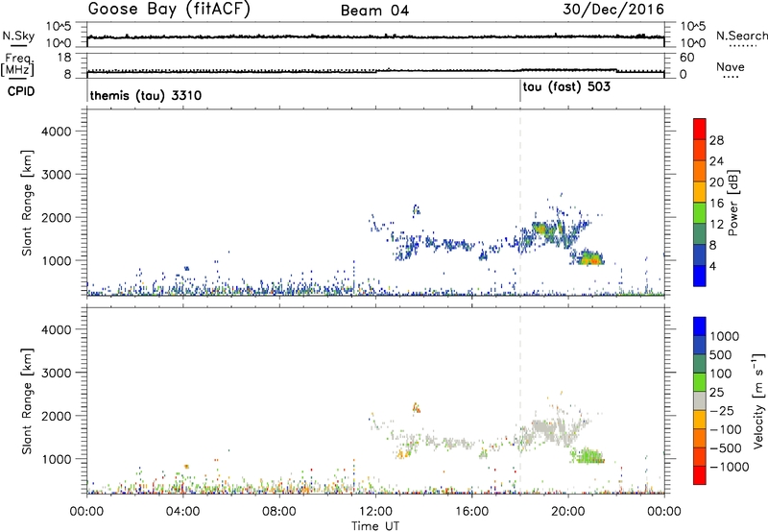
Task: Click the '28' tick on the Power scale
Action: coord(716,140)
